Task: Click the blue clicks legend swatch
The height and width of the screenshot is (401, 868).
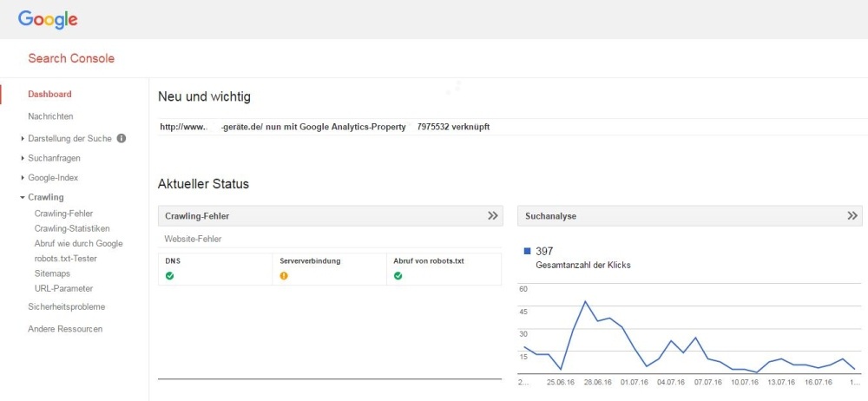Action: point(528,251)
